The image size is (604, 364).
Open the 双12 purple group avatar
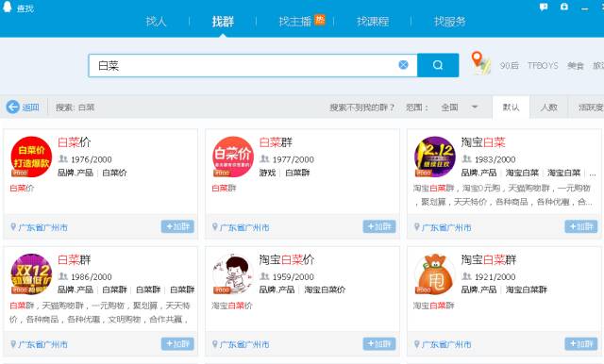[x=31, y=274]
